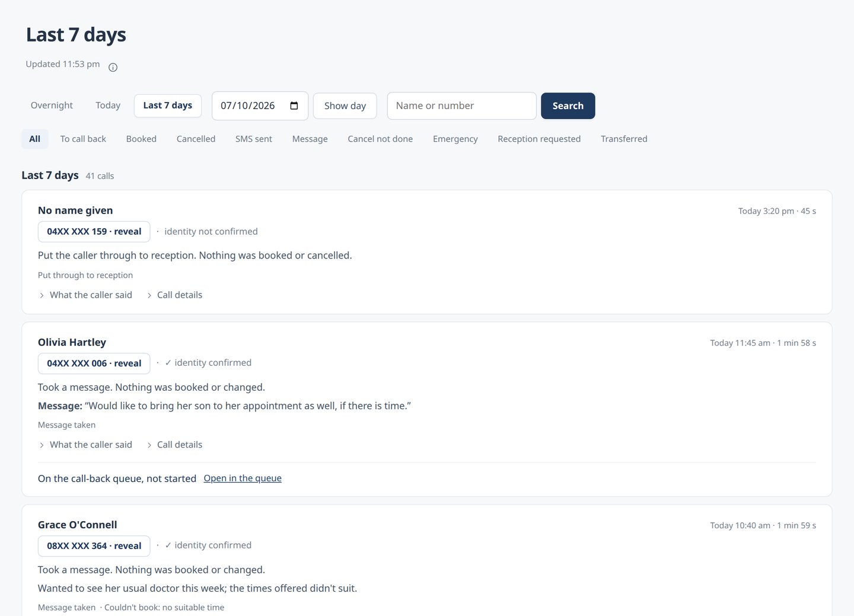854x616 pixels.
Task: Click the Put through to reception tag
Action: [x=85, y=275]
